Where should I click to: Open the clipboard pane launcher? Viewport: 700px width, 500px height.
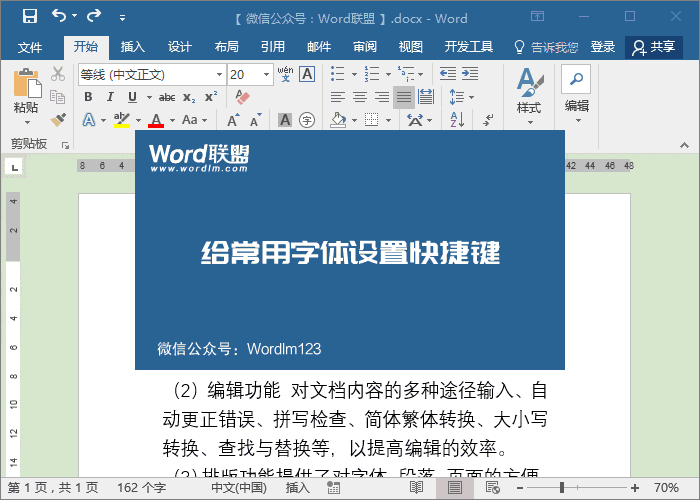click(x=66, y=145)
